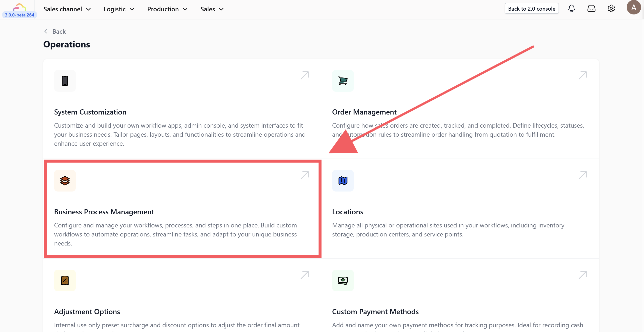Open Order Management arrow link

point(582,75)
